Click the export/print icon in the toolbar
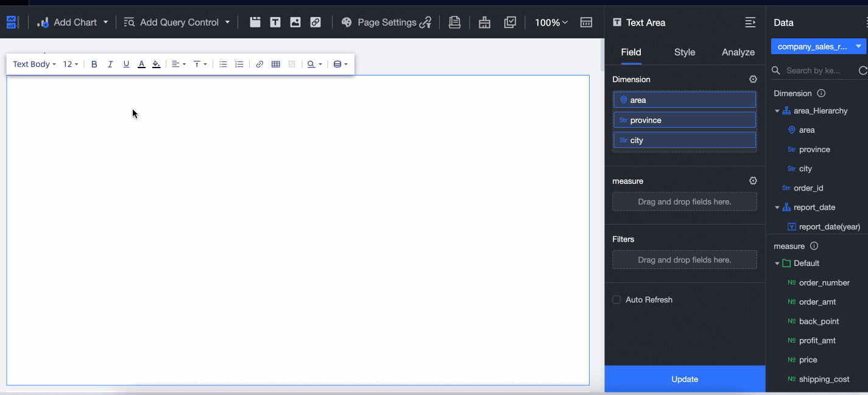Image resolution: width=868 pixels, height=395 pixels. (x=454, y=23)
